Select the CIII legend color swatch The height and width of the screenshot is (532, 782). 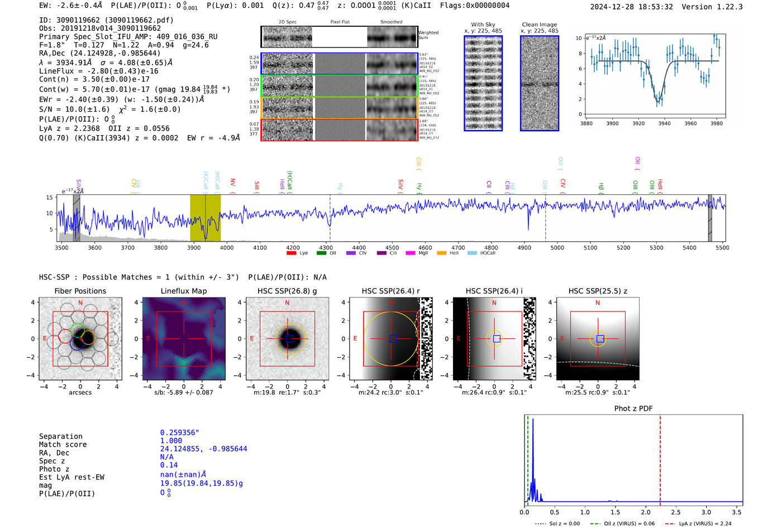tap(382, 253)
